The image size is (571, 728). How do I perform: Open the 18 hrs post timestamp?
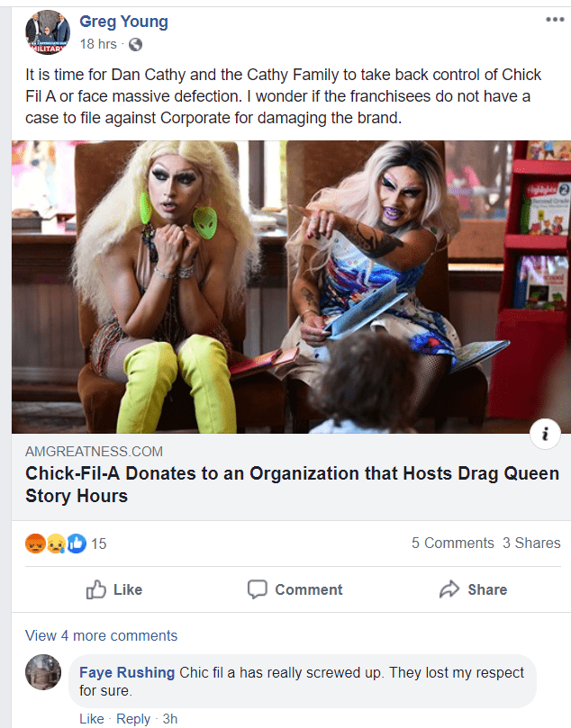click(x=98, y=44)
